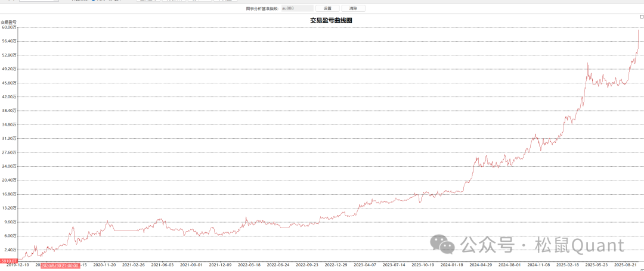The height and width of the screenshot is (271, 644).
Task: Click the au888 benchmark index field
Action: click(297, 9)
